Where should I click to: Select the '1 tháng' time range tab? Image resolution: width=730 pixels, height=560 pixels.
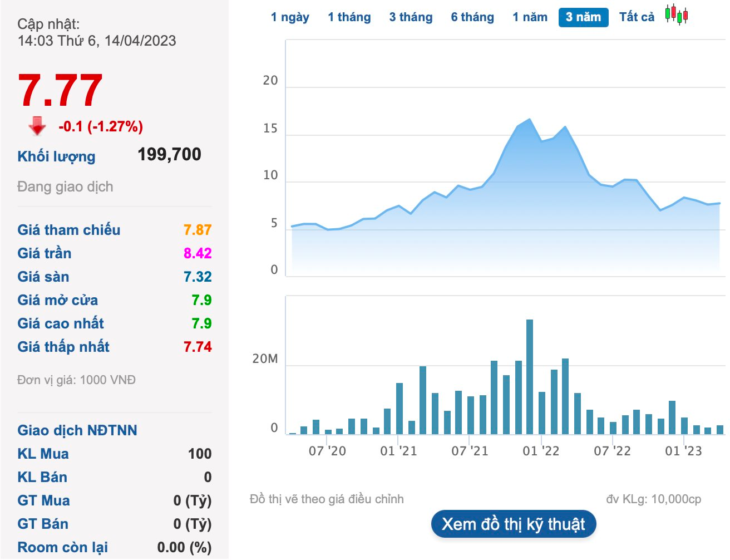(x=349, y=17)
